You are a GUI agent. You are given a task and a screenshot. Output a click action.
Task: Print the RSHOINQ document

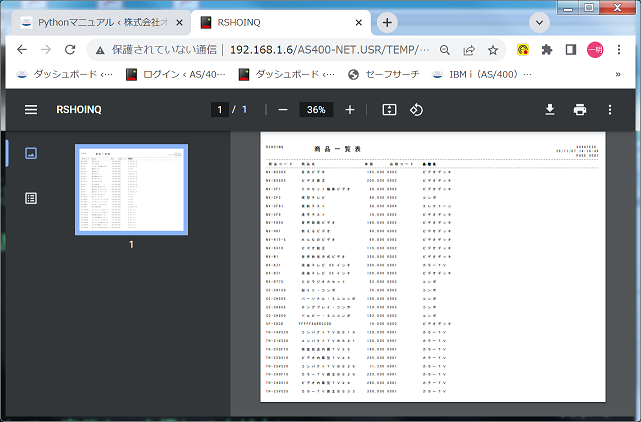579,109
